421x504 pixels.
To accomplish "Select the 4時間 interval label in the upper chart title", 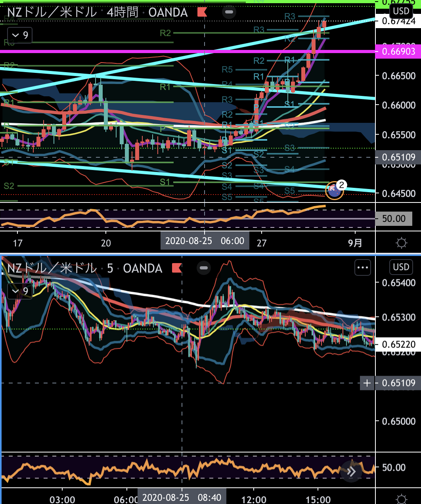I will click(122, 12).
